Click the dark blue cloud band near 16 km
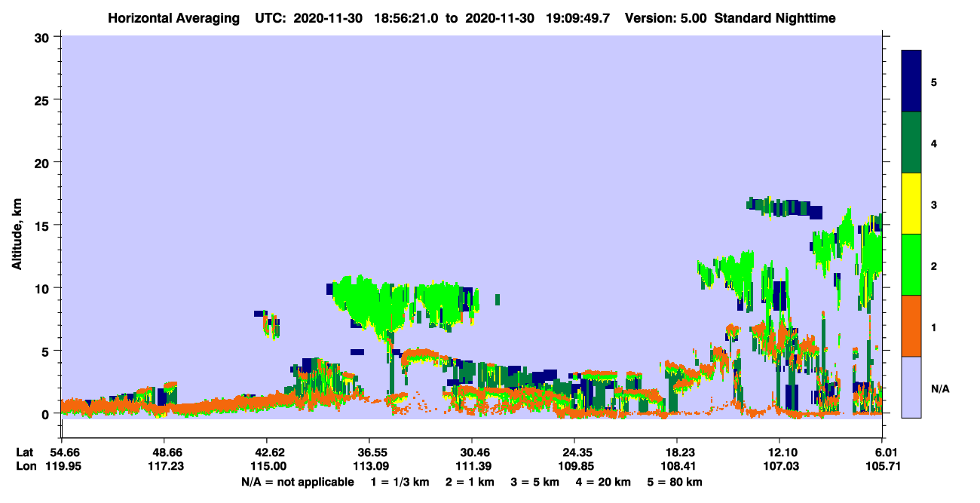Viewport: 980px width, 503px height. 784,207
